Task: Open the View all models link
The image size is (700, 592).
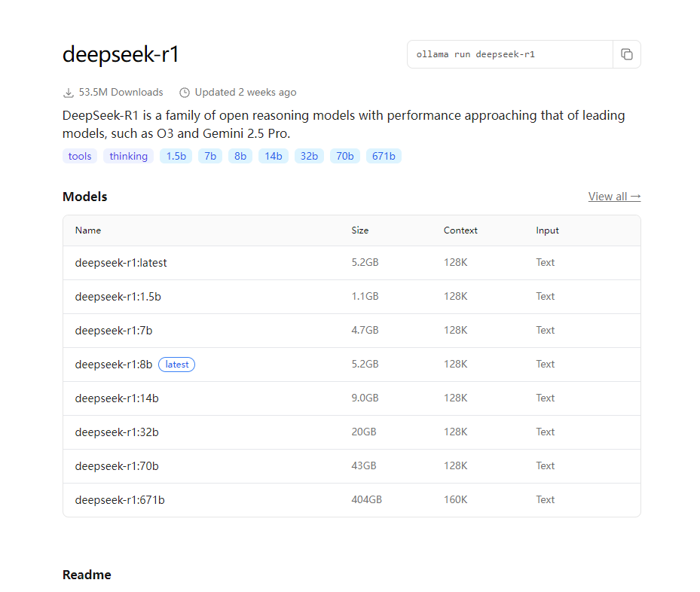Action: 614,197
